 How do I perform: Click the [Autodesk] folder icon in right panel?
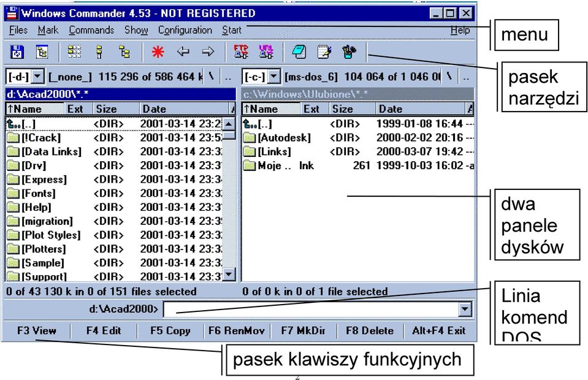[249, 138]
